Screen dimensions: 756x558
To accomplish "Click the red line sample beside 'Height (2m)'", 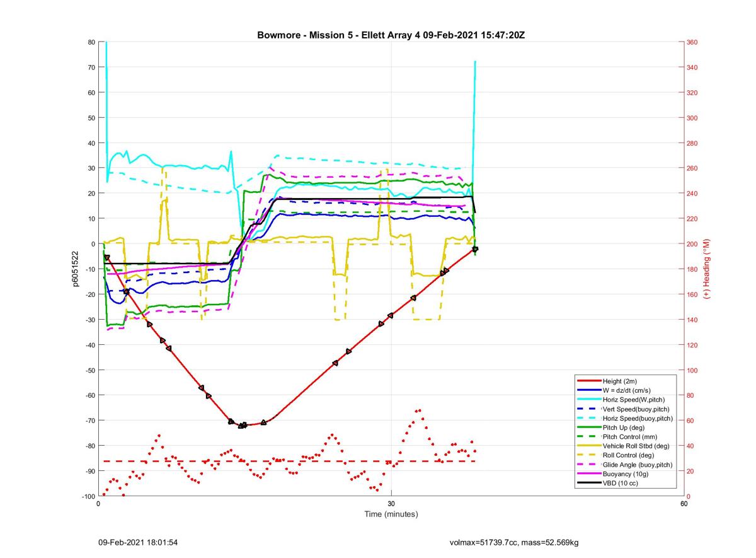I will pos(588,381).
